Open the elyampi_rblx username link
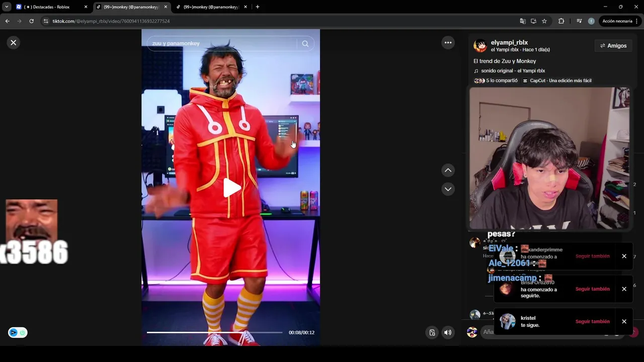This screenshot has width=644, height=362. [509, 43]
